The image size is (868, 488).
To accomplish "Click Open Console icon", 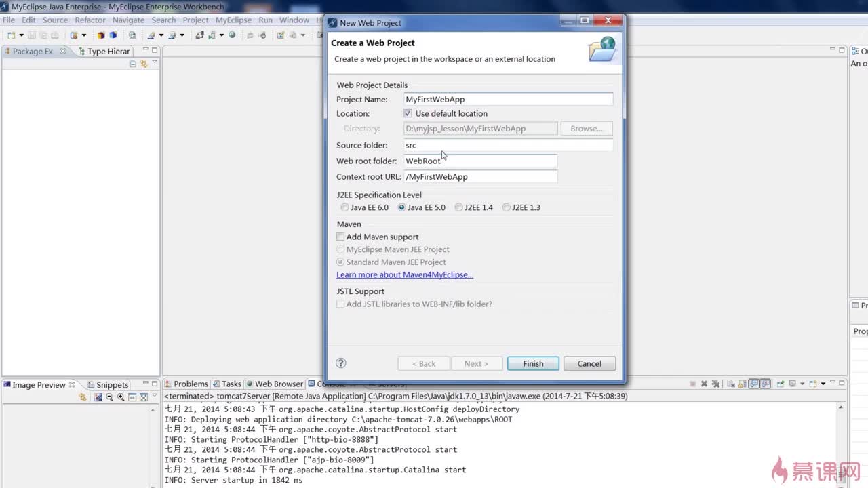I will click(813, 384).
